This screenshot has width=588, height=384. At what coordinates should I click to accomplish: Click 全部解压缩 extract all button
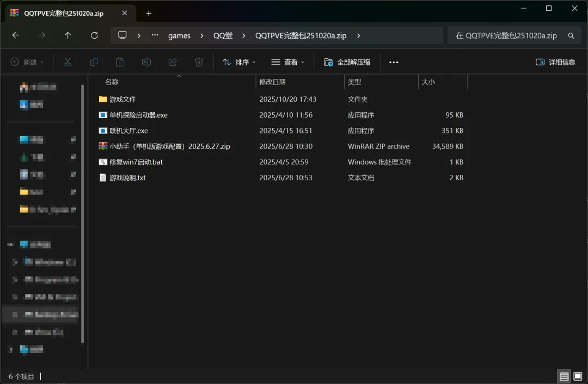pos(347,62)
